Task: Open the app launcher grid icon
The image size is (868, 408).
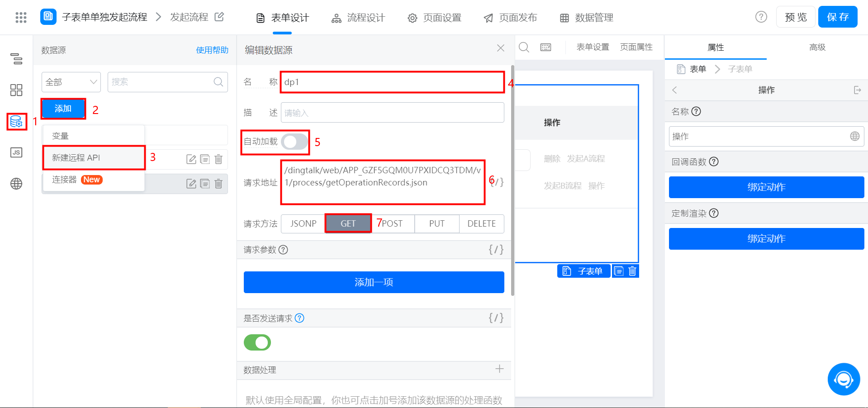Action: [21, 17]
